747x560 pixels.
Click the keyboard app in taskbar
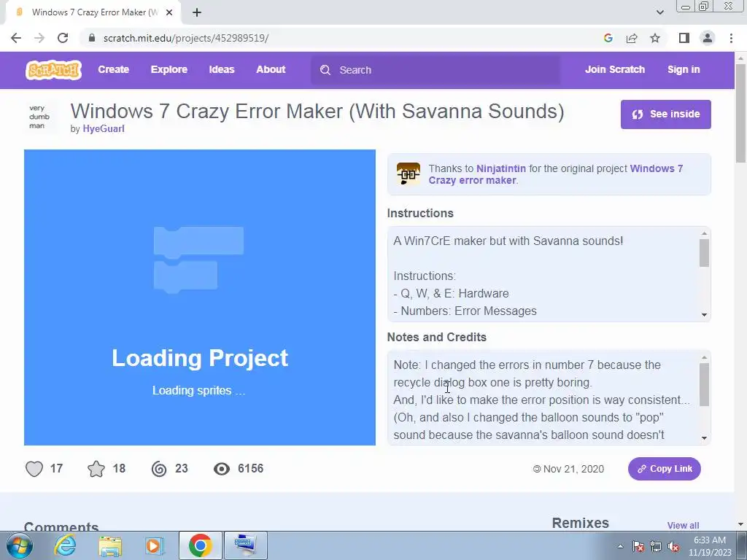click(245, 545)
